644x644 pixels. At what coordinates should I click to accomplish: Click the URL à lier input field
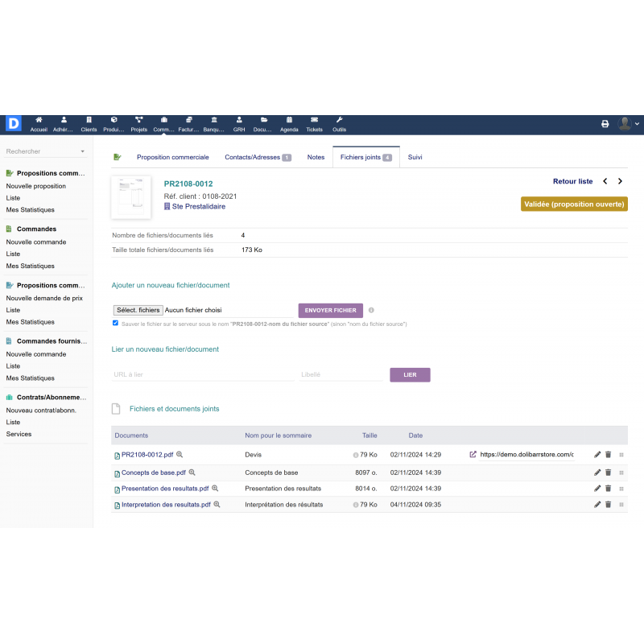203,375
